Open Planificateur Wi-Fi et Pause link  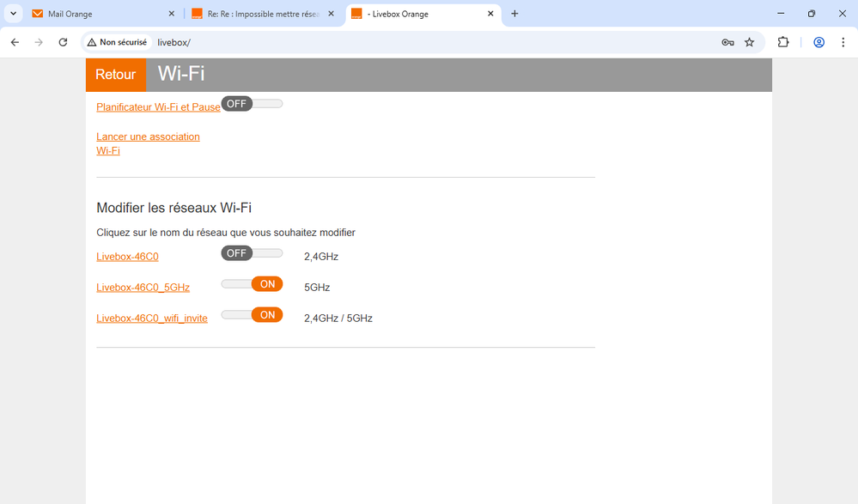click(x=158, y=107)
